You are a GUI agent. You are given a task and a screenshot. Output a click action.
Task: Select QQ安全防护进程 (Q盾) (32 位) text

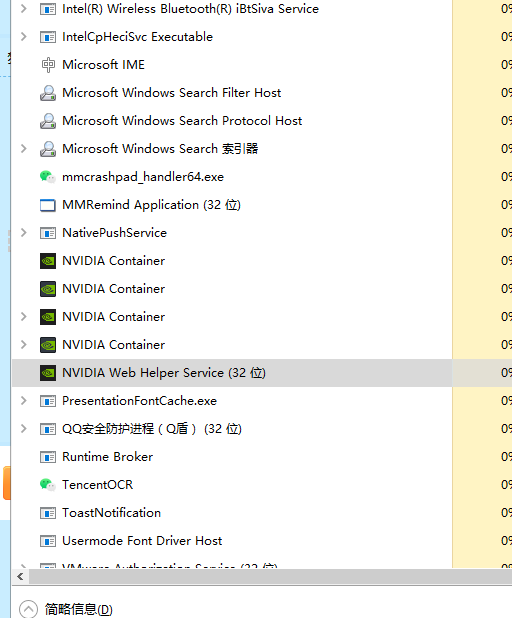[152, 428]
